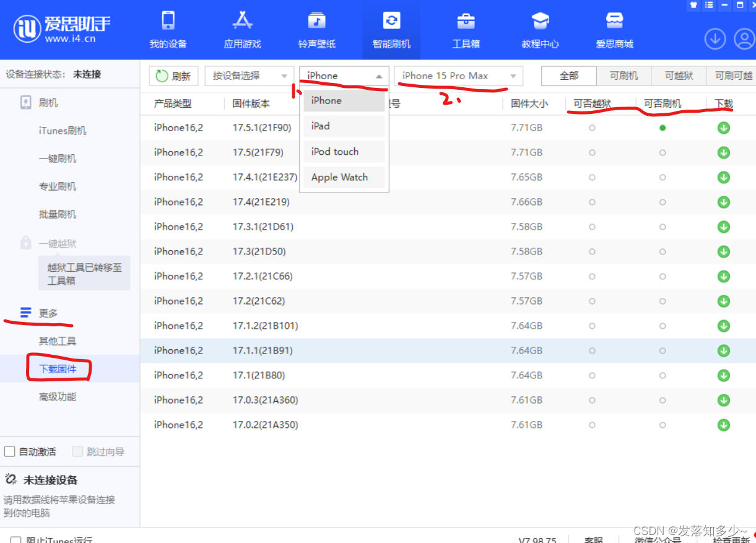Sort by the 产品类型 column header
Screen dimensions: 756x543
(x=173, y=104)
